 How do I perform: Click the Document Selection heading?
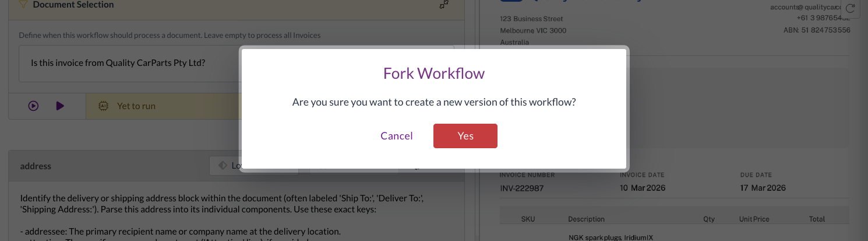[x=73, y=5]
